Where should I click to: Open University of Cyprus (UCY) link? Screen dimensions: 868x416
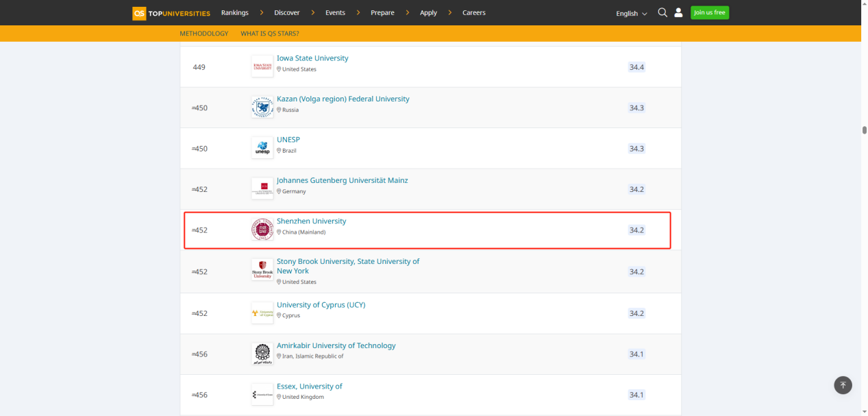[321, 304]
